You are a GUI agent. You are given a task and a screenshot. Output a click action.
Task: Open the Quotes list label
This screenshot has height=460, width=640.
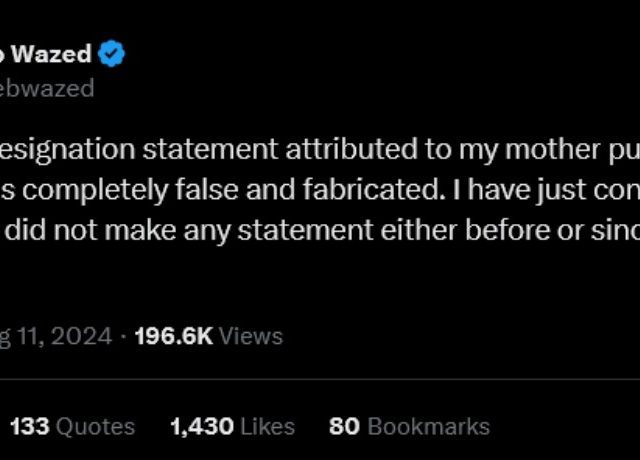click(95, 427)
